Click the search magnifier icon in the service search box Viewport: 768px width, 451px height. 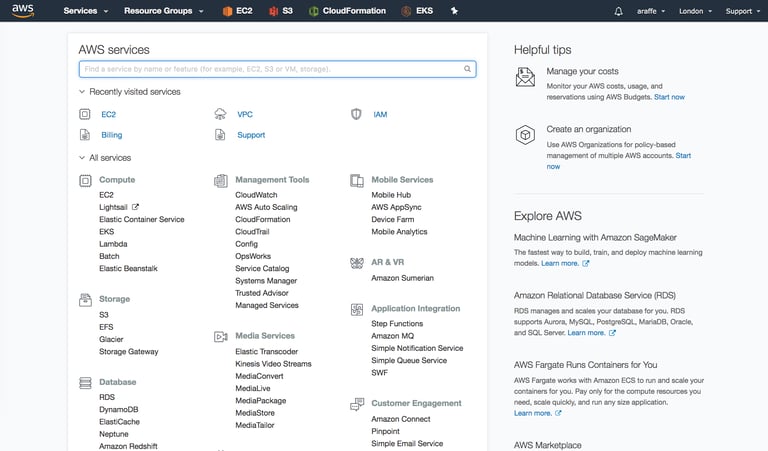tap(467, 70)
